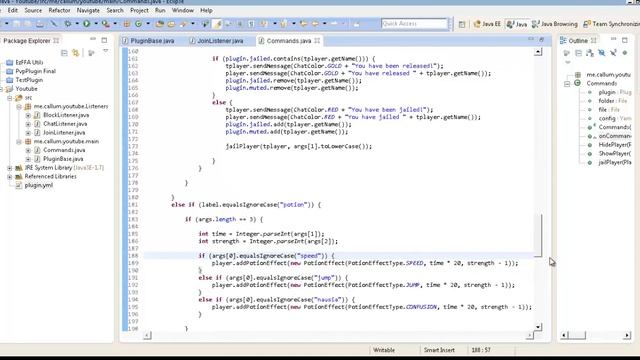Open the Refactor menu

[59, 10]
